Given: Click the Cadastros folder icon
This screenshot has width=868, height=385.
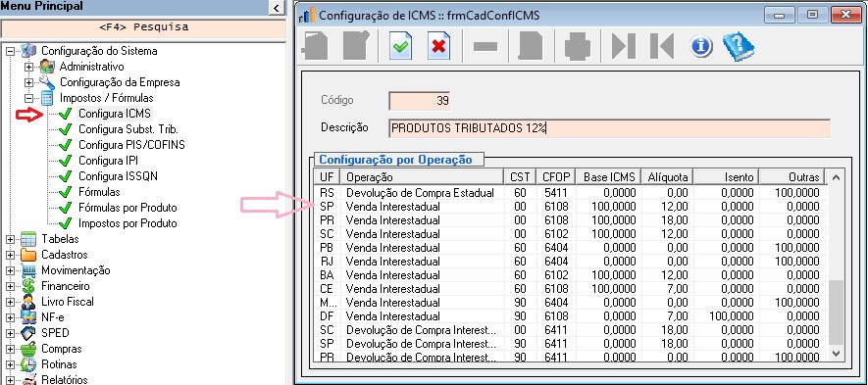Looking at the screenshot, I should tap(28, 255).
